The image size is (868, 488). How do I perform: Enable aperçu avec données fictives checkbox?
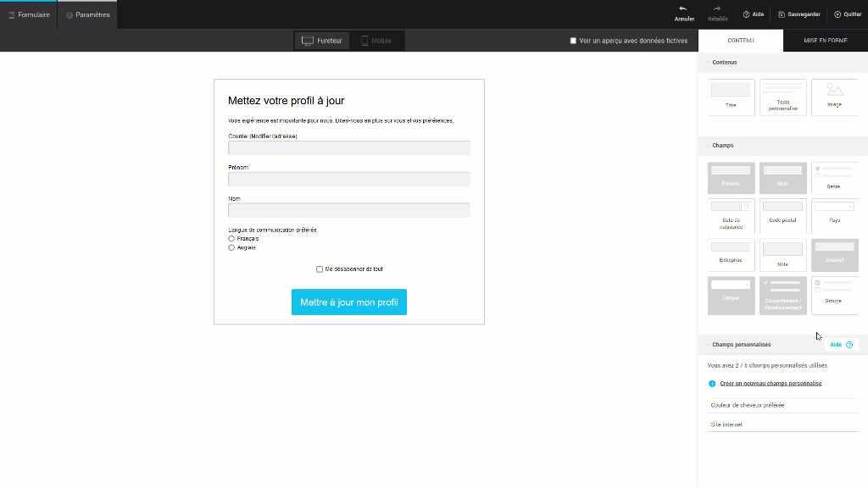tap(573, 41)
